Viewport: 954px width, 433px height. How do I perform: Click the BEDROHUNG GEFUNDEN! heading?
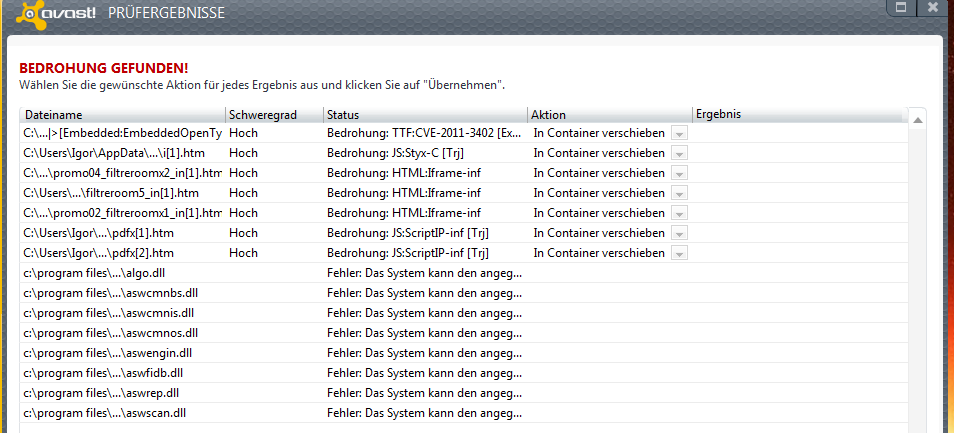click(x=104, y=68)
